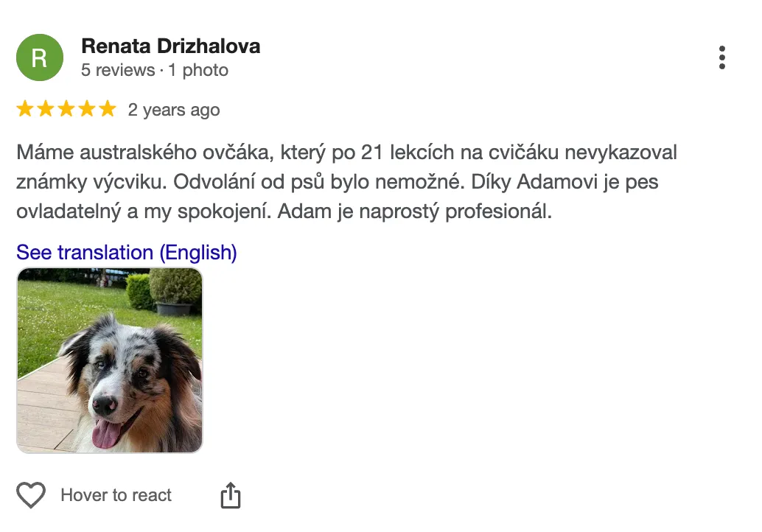762x532 pixels.
Task: Open the three-dot more options menu
Action: [x=721, y=57]
